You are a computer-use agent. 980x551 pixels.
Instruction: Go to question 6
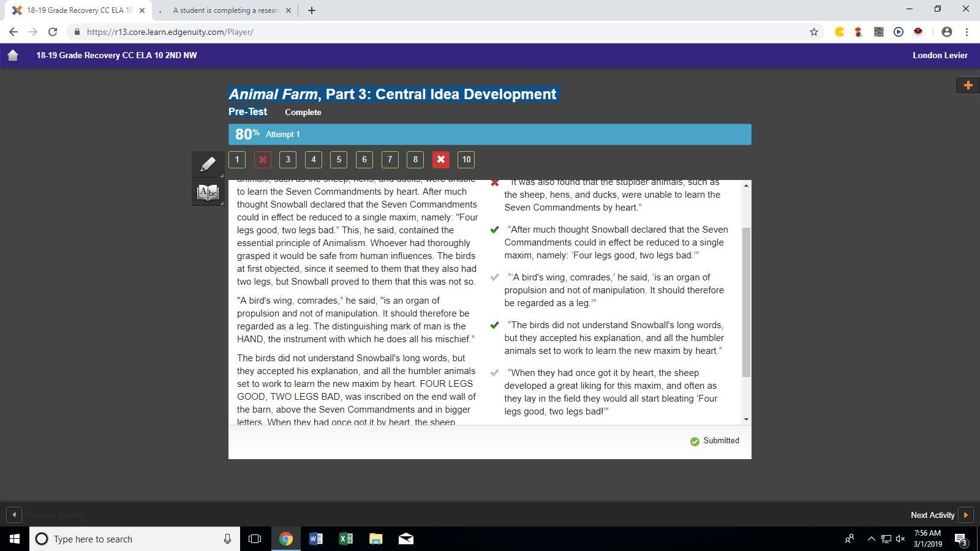point(364,160)
